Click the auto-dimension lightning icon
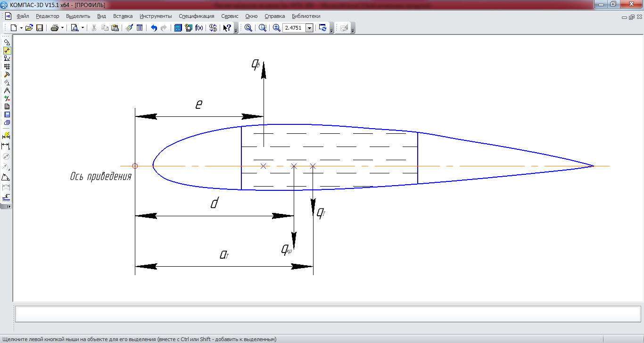The height and width of the screenshot is (343, 644). (7, 136)
